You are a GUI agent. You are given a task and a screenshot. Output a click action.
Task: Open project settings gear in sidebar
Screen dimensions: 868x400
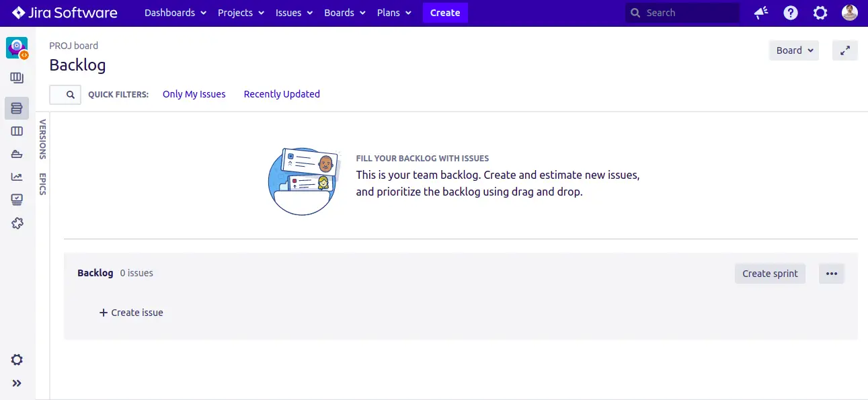[x=17, y=360]
